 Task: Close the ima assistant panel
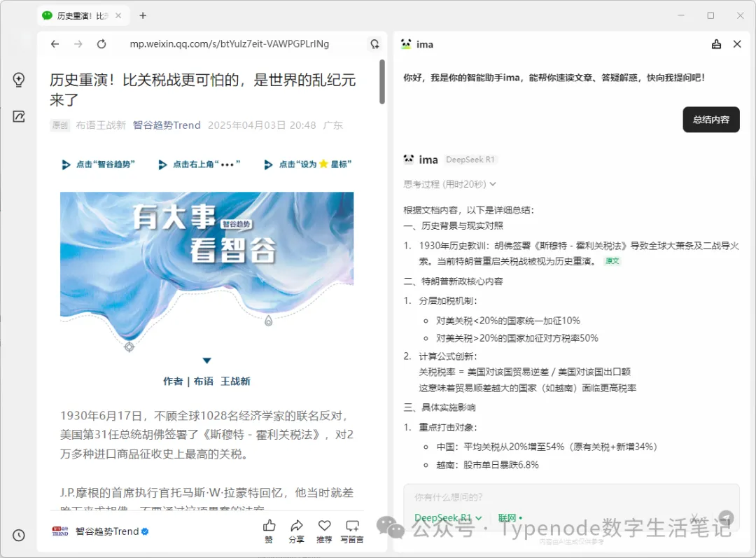tap(736, 44)
